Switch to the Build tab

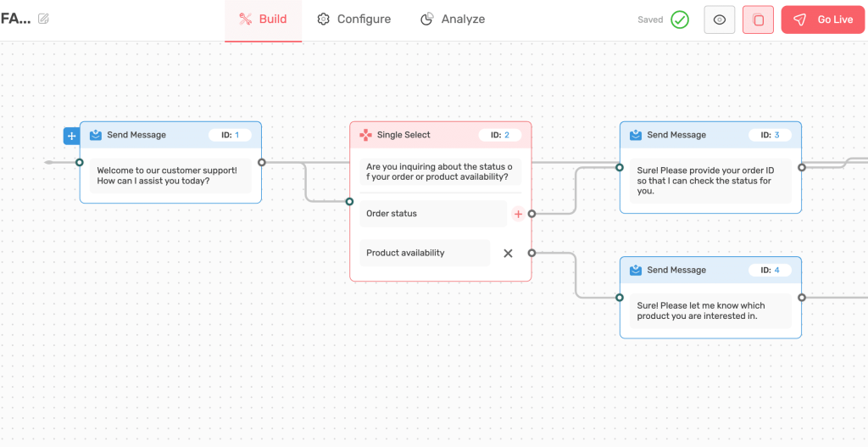tap(263, 20)
